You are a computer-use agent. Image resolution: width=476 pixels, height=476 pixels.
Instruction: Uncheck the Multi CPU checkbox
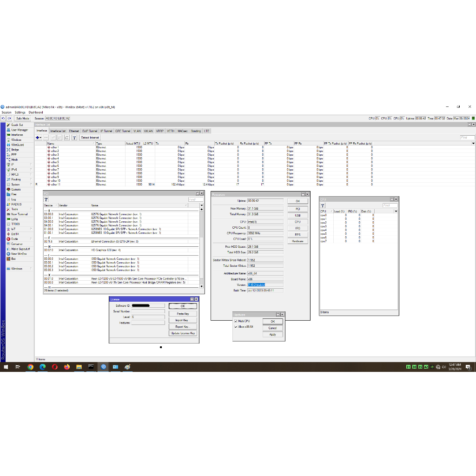[x=236, y=321]
